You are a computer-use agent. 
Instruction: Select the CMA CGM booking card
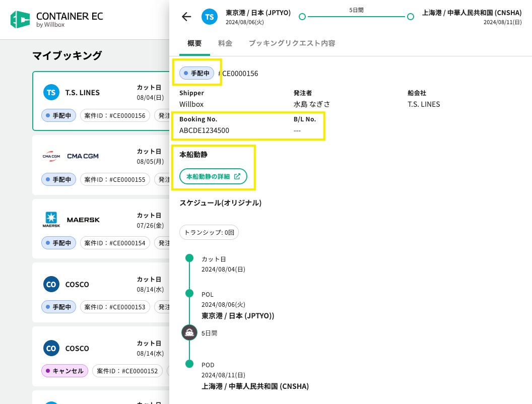[101, 165]
